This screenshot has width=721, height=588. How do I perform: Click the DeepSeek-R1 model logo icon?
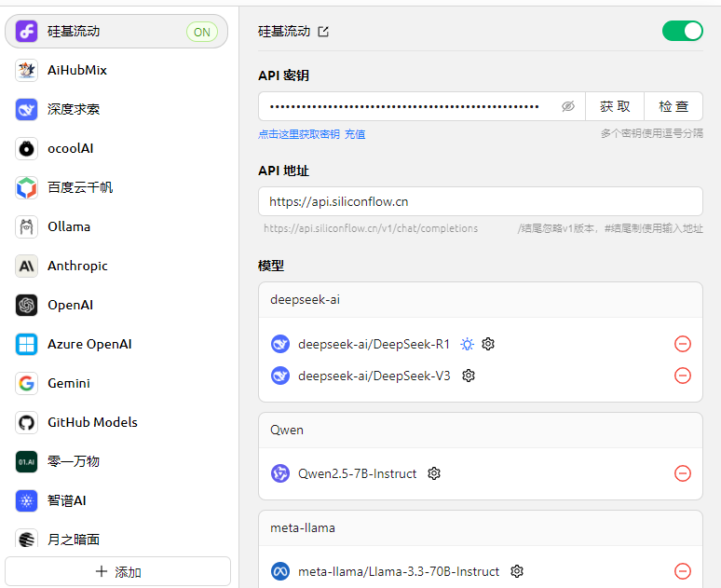tap(280, 344)
